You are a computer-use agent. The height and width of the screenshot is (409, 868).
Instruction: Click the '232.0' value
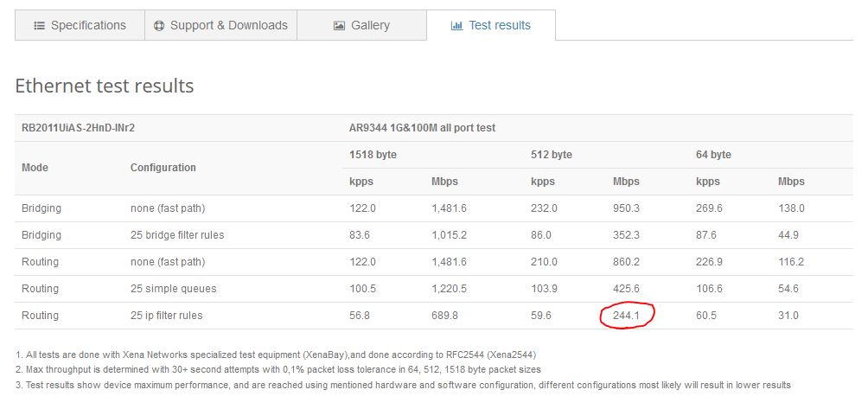(544, 208)
